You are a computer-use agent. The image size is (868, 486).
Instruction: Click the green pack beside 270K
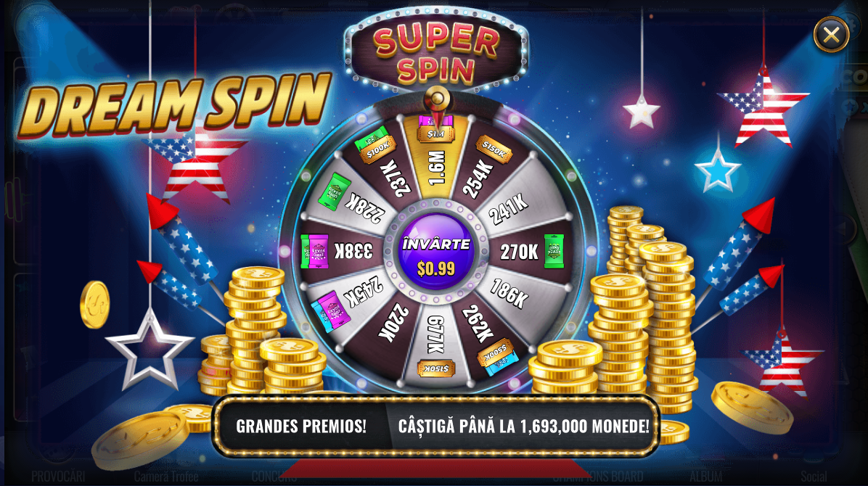coord(554,251)
